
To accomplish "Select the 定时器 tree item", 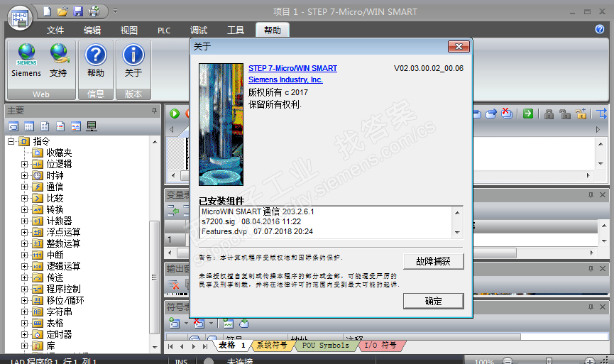I will click(59, 334).
